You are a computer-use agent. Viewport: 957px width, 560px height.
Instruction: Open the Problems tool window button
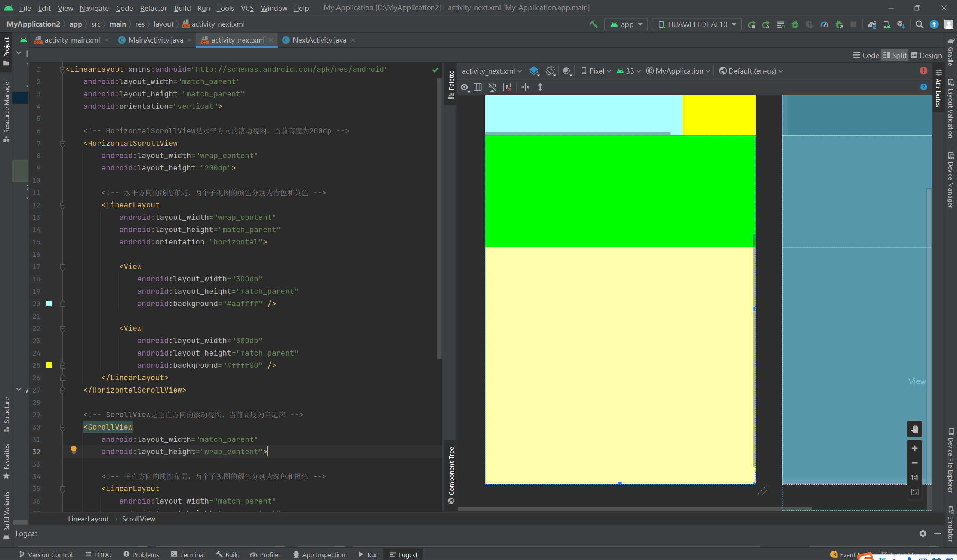click(x=141, y=554)
